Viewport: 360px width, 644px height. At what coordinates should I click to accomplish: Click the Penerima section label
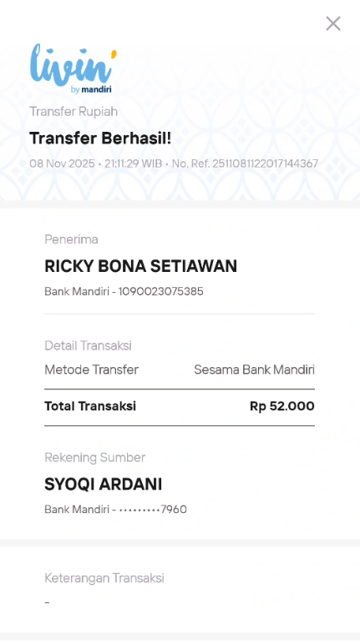[71, 239]
